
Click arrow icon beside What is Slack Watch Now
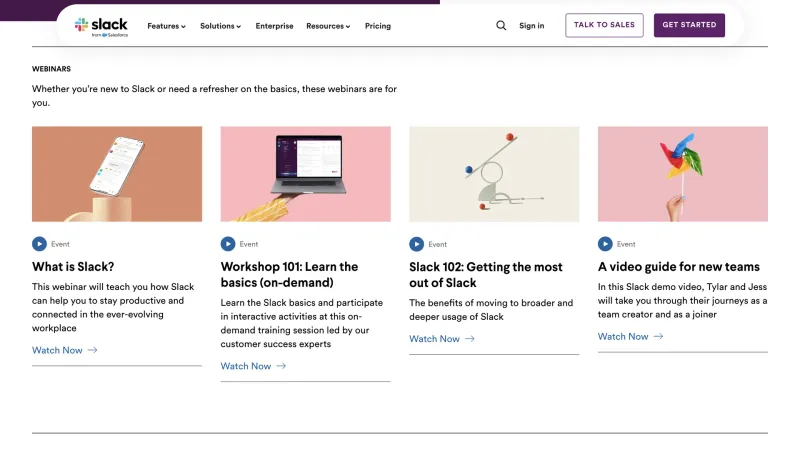point(92,350)
